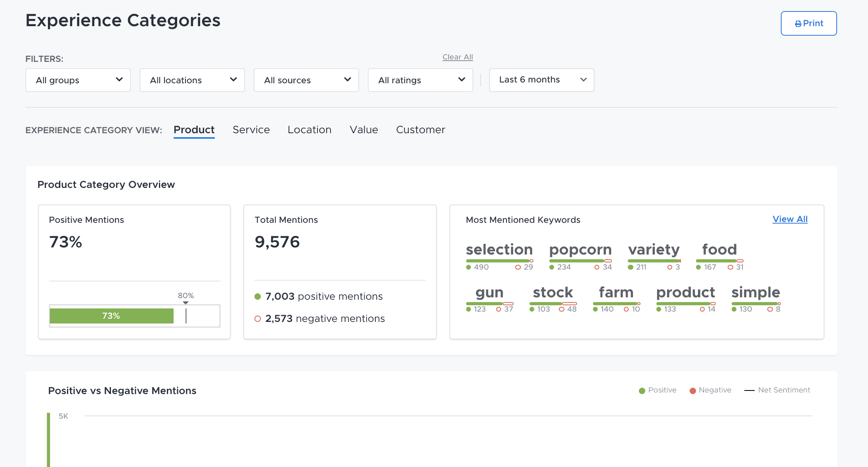Viewport: 868px width, 467px height.
Task: Click the popcorn keyword
Action: click(x=580, y=250)
